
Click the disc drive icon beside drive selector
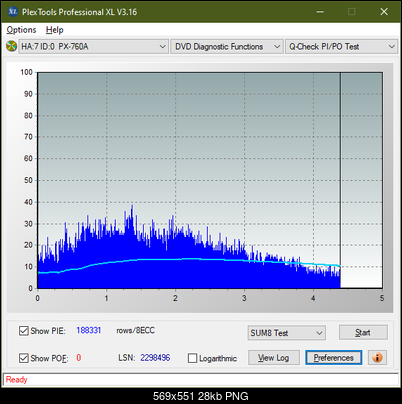point(11,46)
